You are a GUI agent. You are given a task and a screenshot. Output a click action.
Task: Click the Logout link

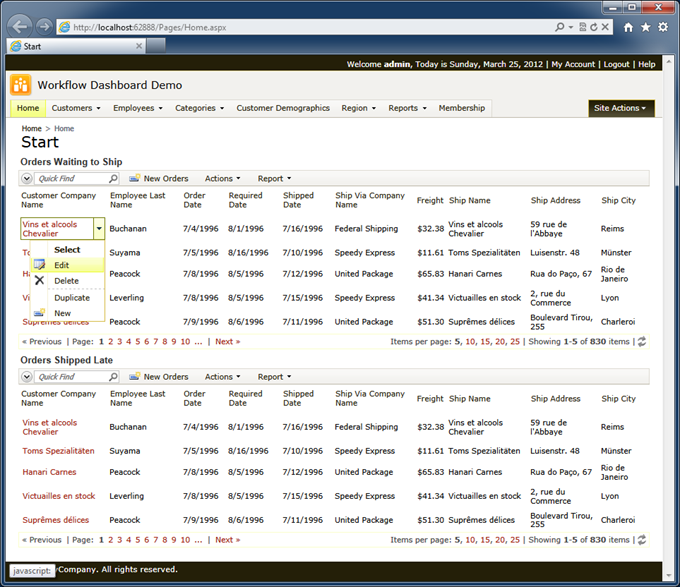616,64
